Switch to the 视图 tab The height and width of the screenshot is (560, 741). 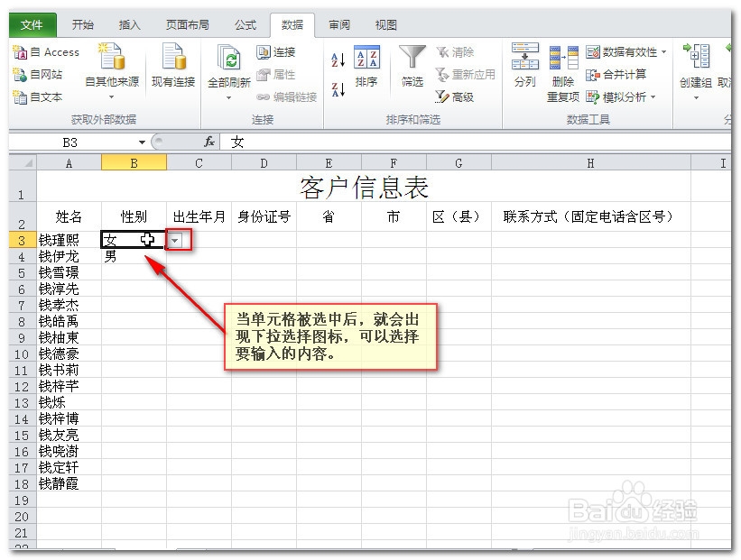point(385,25)
